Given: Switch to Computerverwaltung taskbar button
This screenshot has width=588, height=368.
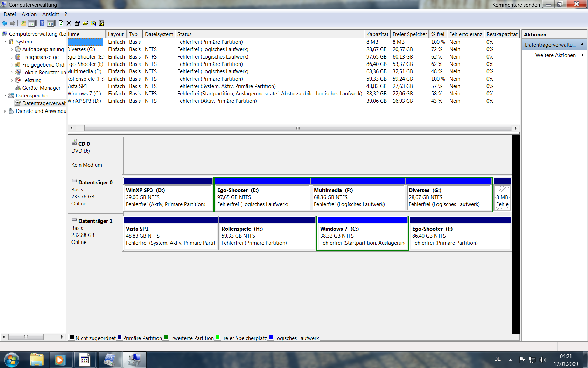Looking at the screenshot, I should 134,360.
